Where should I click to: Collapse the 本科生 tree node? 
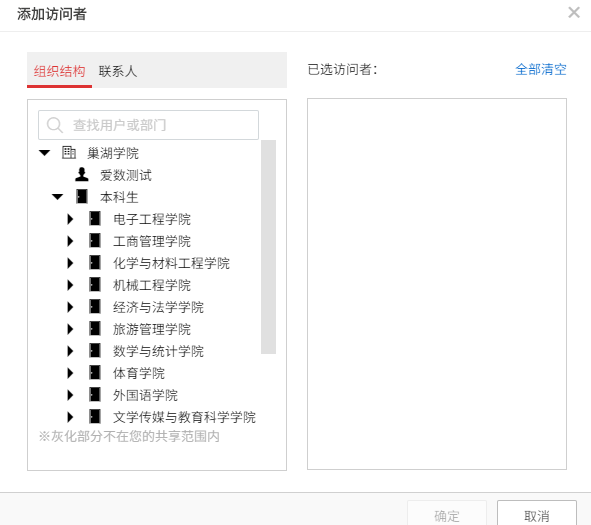57,197
